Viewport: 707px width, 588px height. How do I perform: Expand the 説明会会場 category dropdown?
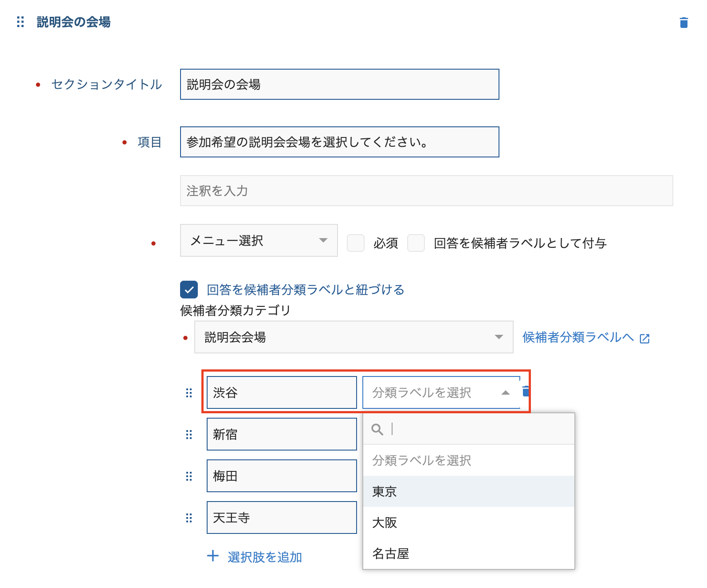(x=353, y=337)
